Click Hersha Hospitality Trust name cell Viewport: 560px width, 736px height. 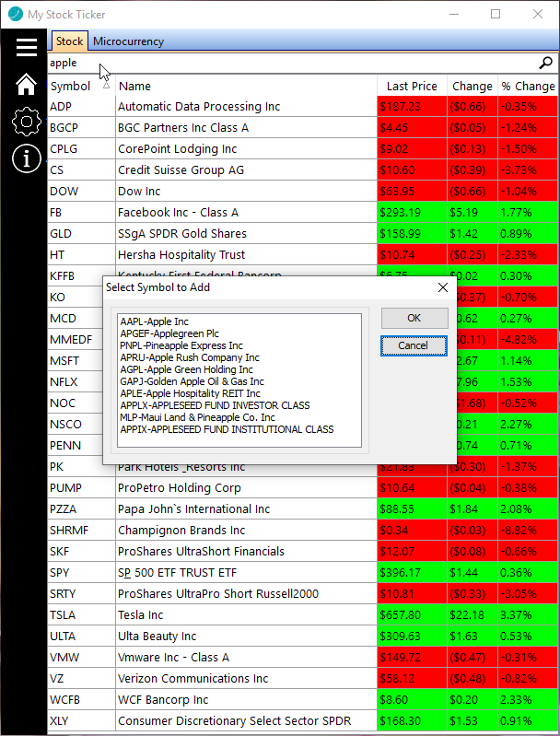point(247,255)
